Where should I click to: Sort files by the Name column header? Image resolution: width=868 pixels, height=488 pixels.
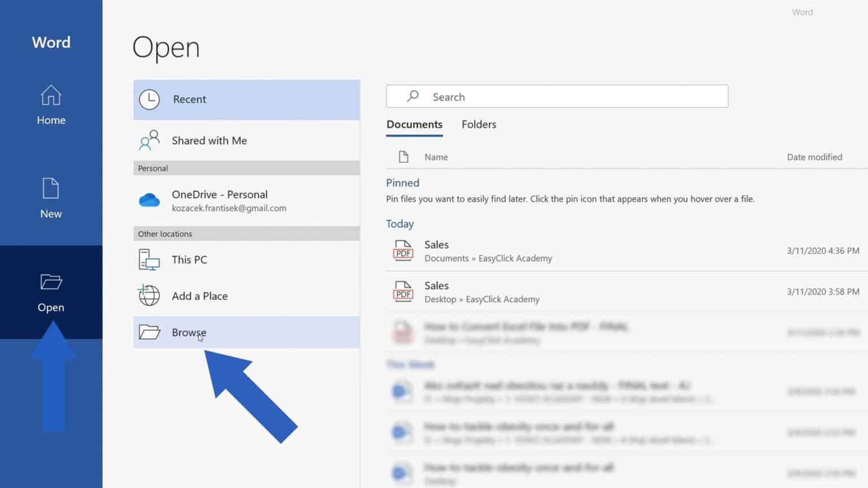coord(436,157)
